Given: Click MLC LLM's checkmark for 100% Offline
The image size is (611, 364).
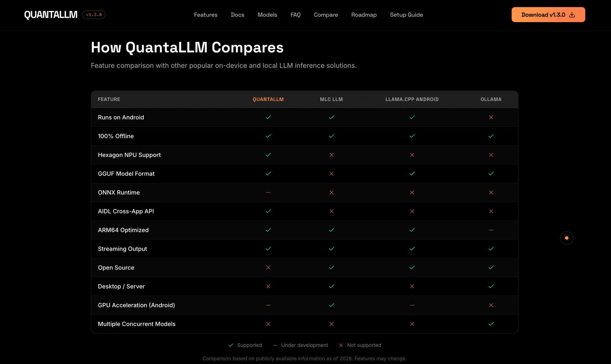Looking at the screenshot, I should click(x=331, y=136).
